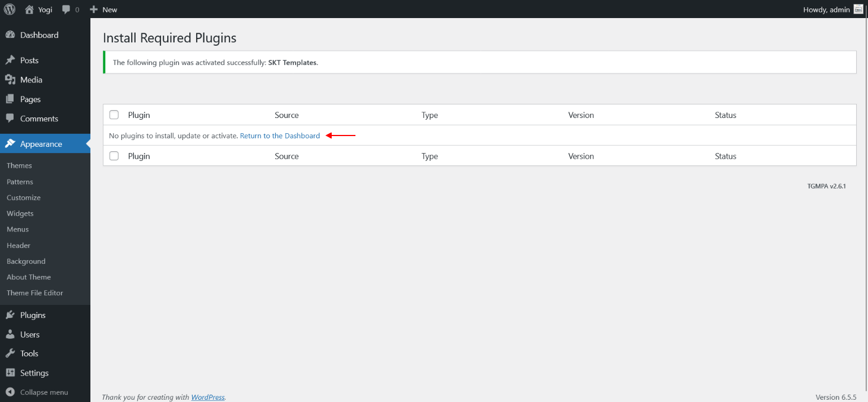
Task: Open the Themes submenu
Action: pyautogui.click(x=19, y=165)
